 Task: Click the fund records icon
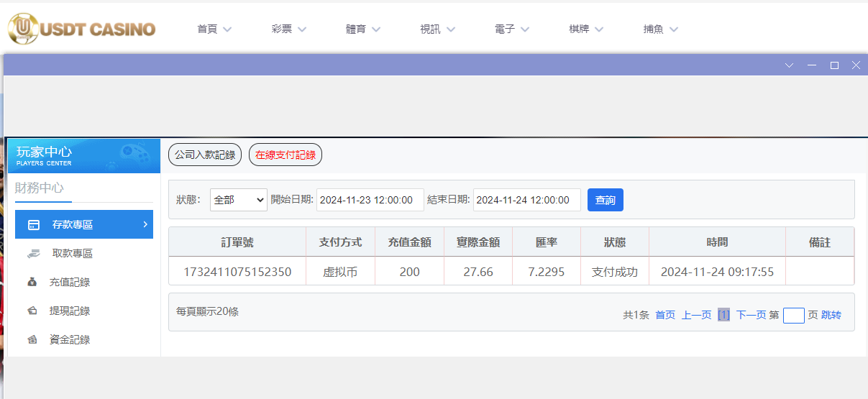coord(32,340)
